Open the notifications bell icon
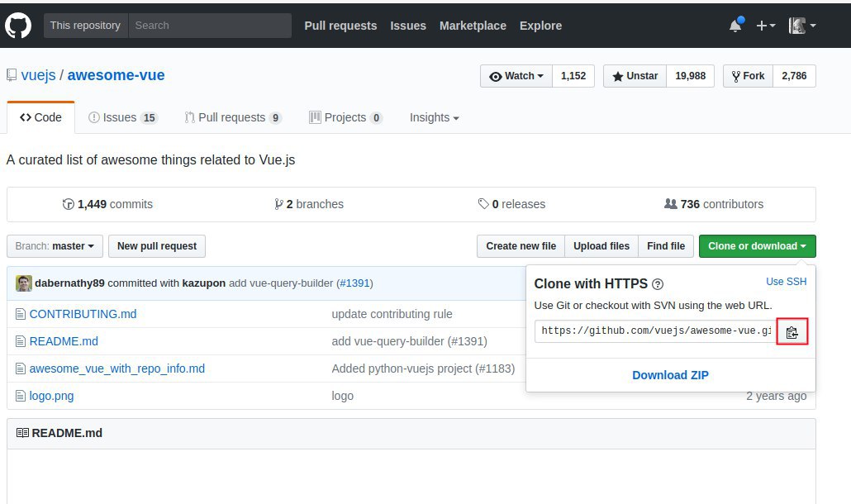Image resolution: width=851 pixels, height=504 pixels. tap(735, 26)
